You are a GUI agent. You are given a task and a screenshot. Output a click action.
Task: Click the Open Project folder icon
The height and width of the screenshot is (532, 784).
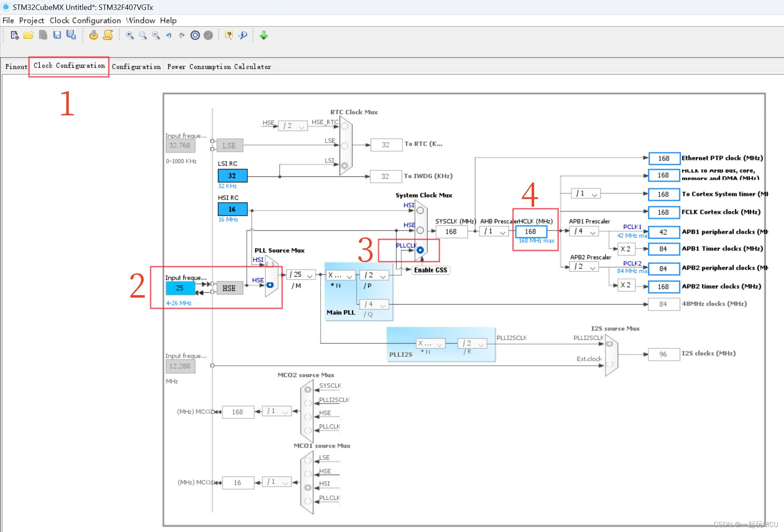[29, 36]
